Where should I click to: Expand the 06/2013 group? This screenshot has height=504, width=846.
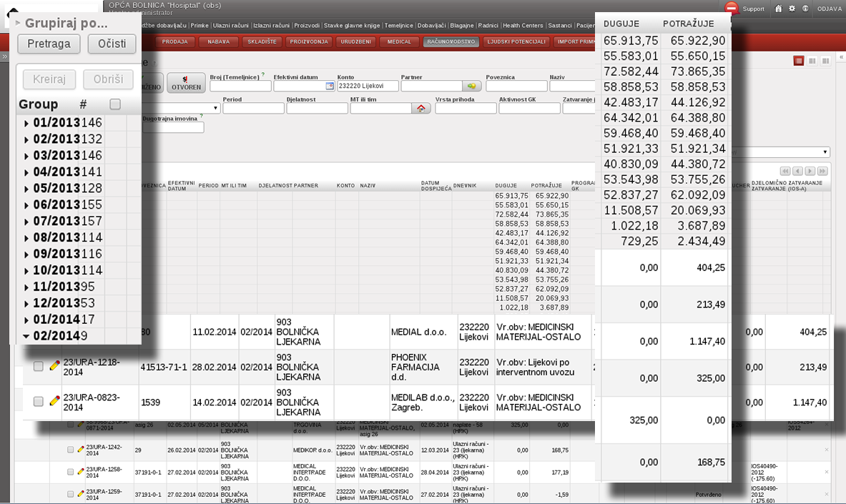click(26, 206)
